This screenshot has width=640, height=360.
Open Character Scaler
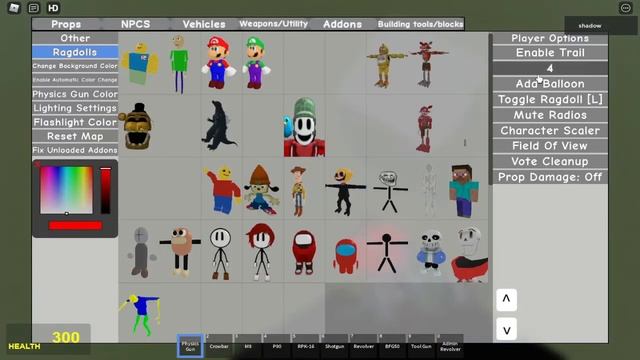coord(550,131)
